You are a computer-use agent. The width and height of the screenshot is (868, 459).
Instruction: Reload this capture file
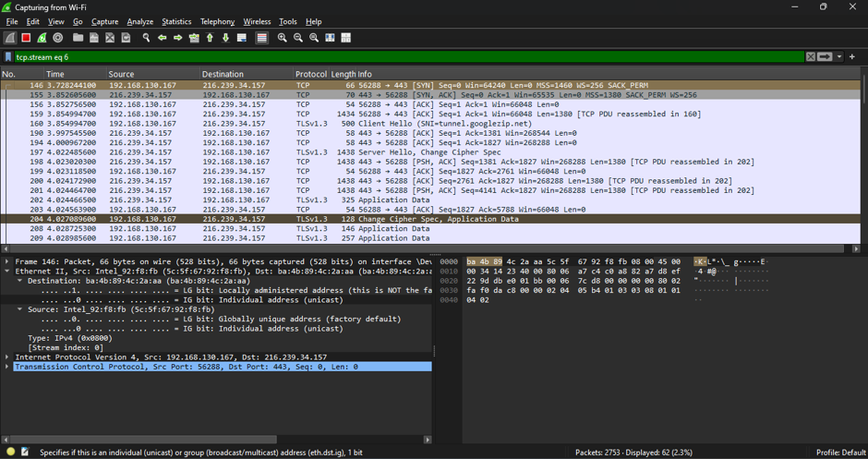pos(127,38)
